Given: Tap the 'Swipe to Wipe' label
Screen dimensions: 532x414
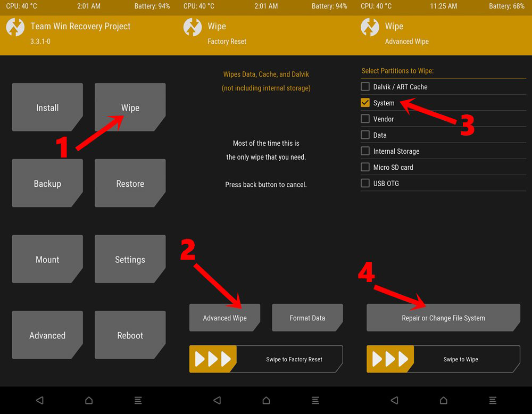Looking at the screenshot, I should coord(461,359).
